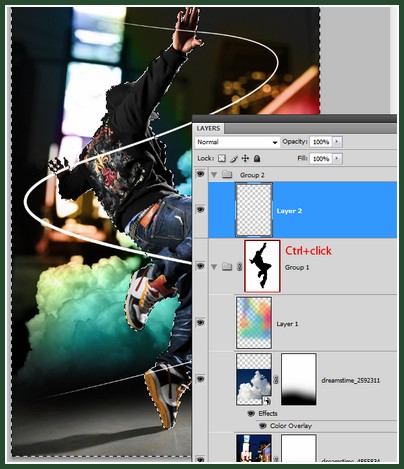
Task: Hide Group 1 using its eye icon
Action: tap(200, 266)
